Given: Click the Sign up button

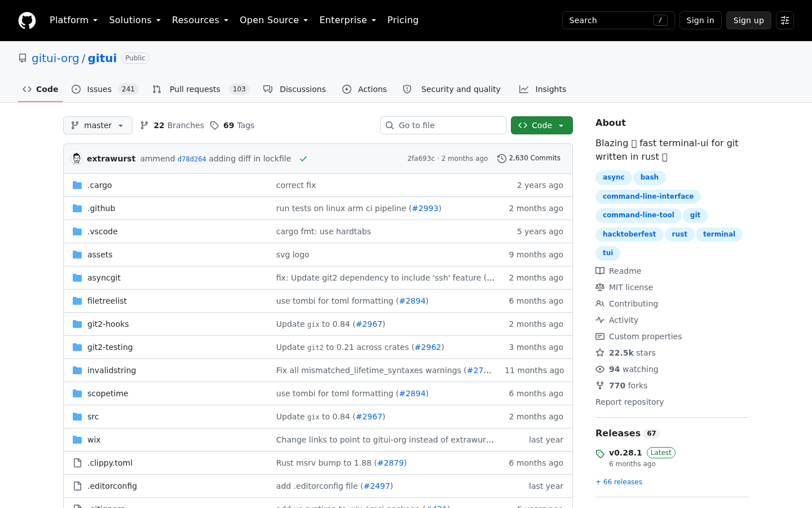Looking at the screenshot, I should (749, 20).
